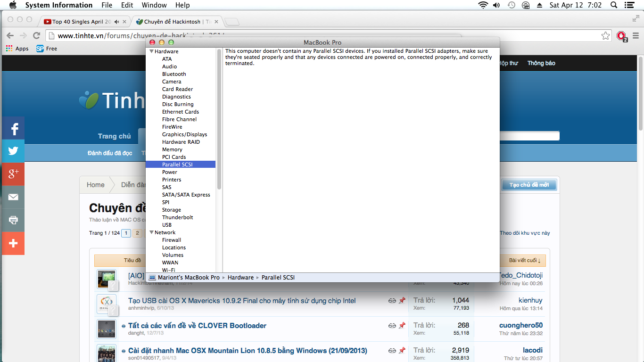Click the Wi-Fi status icon

(483, 5)
